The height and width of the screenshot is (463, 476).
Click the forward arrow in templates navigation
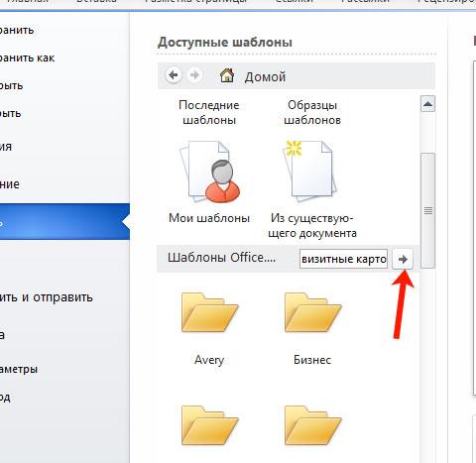point(194,75)
